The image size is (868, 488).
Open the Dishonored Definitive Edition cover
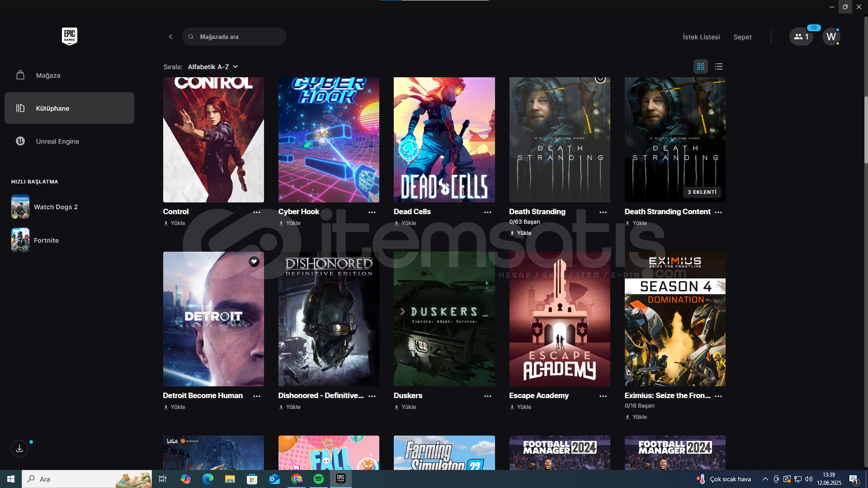[329, 319]
